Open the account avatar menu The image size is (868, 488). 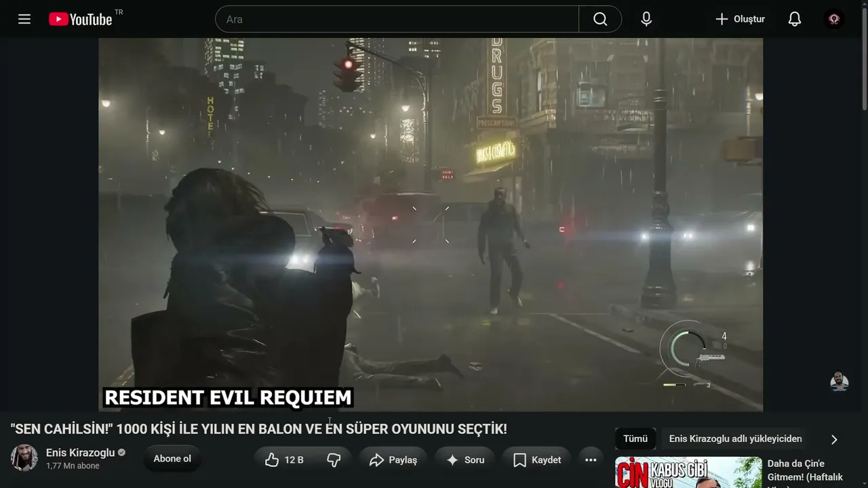click(834, 19)
